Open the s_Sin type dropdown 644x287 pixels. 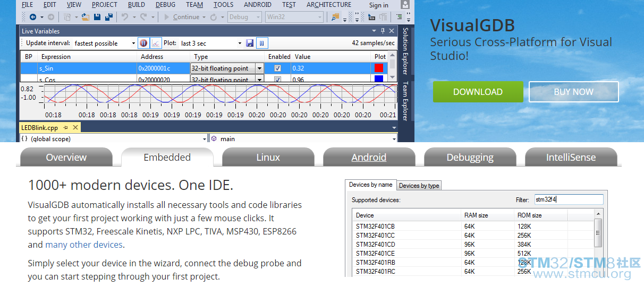(x=259, y=68)
